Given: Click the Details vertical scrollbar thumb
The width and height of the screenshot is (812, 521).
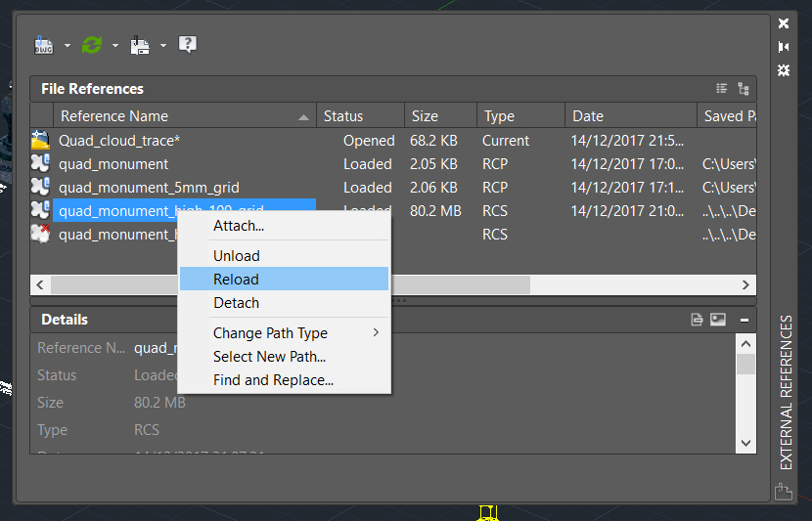Looking at the screenshot, I should pyautogui.click(x=745, y=364).
